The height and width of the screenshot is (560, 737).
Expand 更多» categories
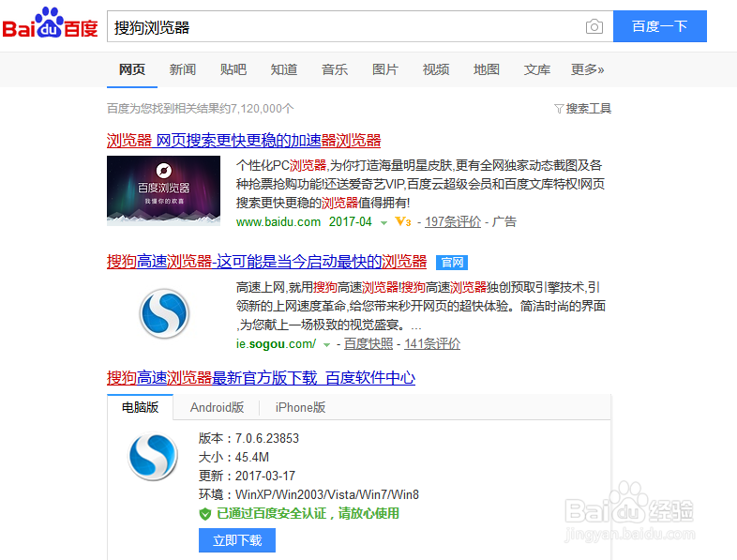[587, 69]
